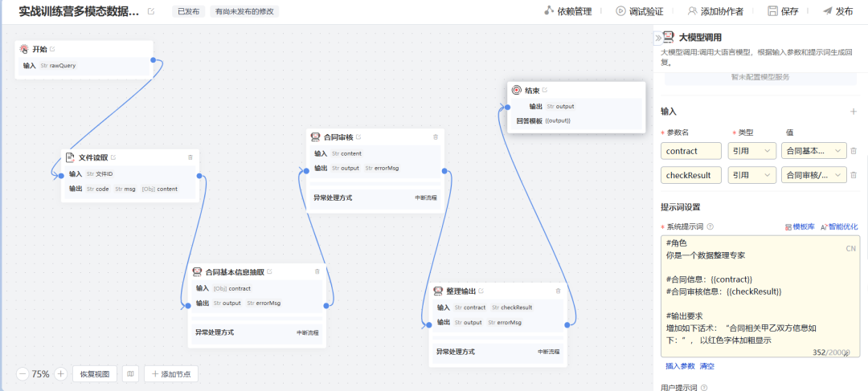This screenshot has width=868, height=391.
Task: Click the 有尚未发布的修改 tag
Action: 244,11
